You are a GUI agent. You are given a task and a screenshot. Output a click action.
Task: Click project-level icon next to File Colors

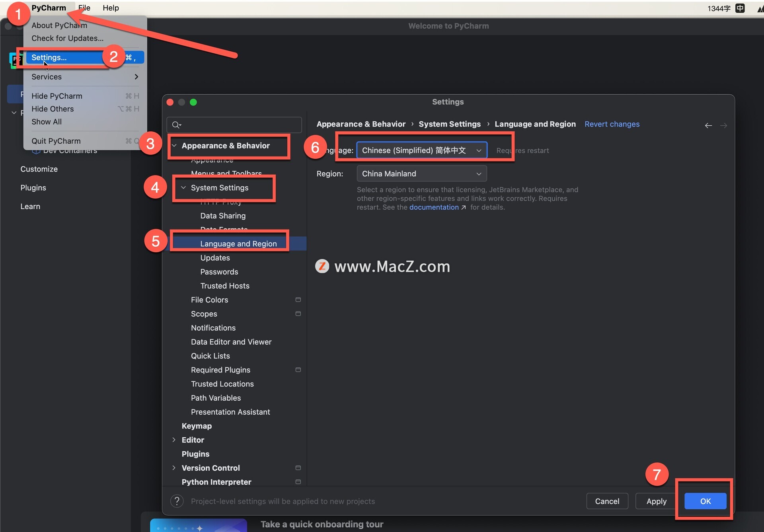(298, 300)
